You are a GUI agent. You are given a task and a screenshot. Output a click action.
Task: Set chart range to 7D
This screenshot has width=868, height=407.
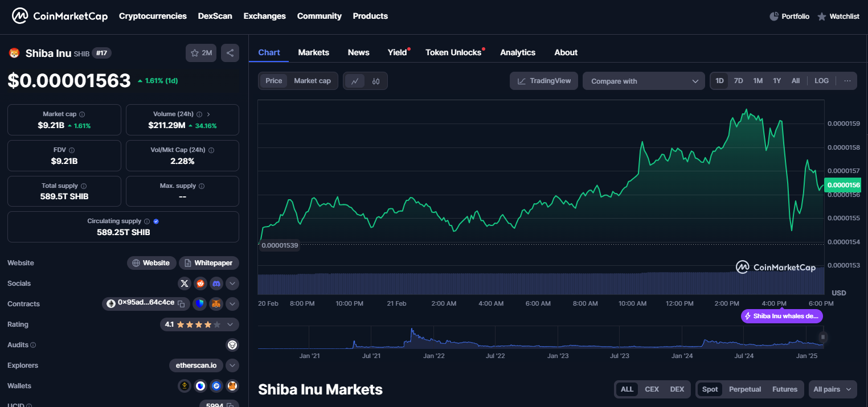(x=739, y=81)
